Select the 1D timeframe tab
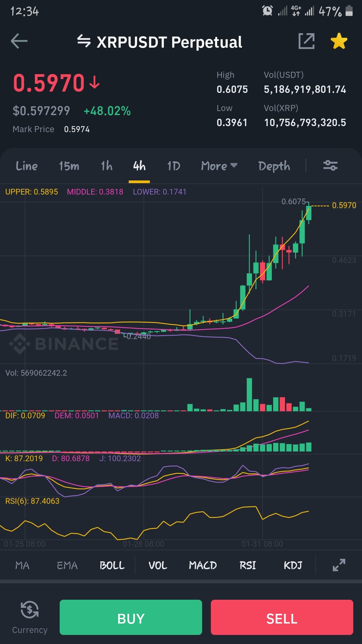The height and width of the screenshot is (644, 362). click(x=174, y=166)
